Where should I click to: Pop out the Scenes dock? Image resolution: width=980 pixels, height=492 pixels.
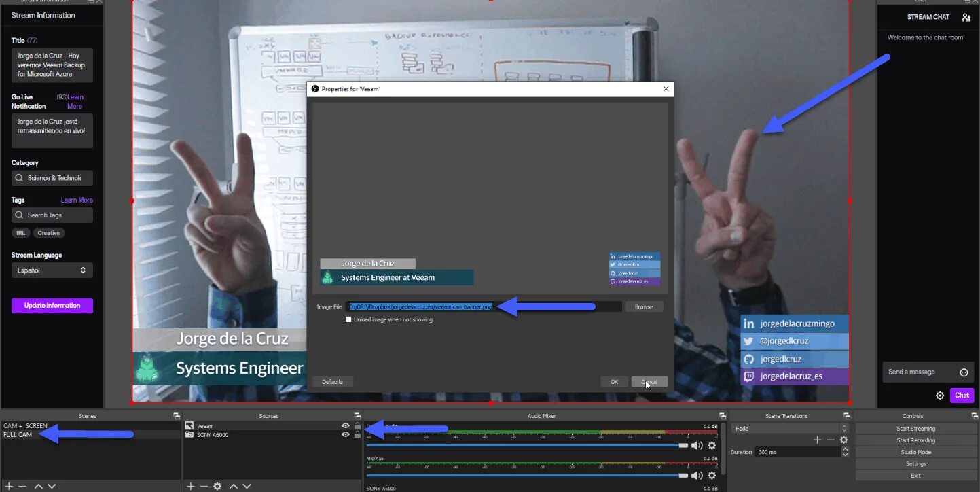[177, 416]
